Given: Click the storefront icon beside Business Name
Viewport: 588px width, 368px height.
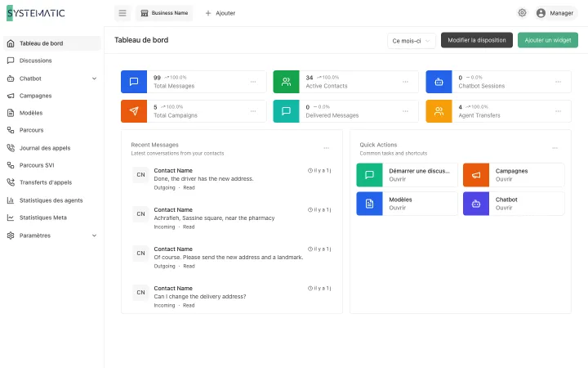Looking at the screenshot, I should click(x=144, y=13).
